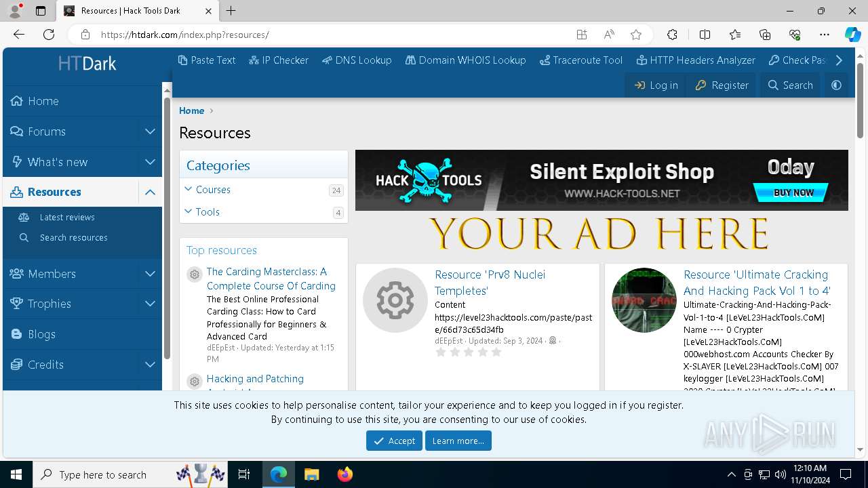Image resolution: width=868 pixels, height=488 pixels.
Task: Open Domain WHOIS Lookup
Action: coord(465,60)
